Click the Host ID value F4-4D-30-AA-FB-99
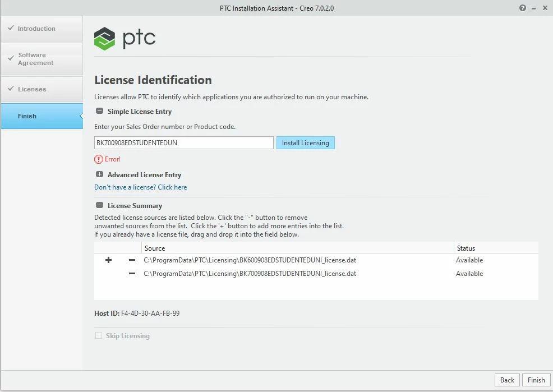553x392 pixels. [150, 313]
